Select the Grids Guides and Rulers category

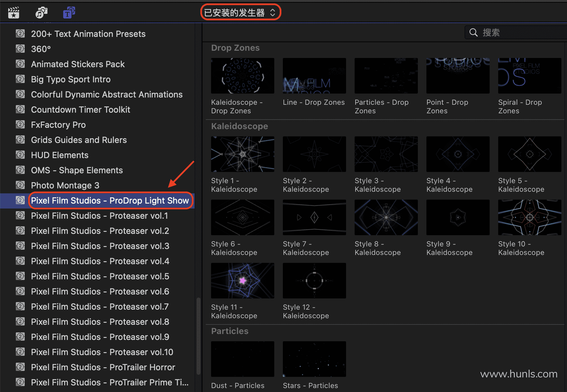point(97,140)
